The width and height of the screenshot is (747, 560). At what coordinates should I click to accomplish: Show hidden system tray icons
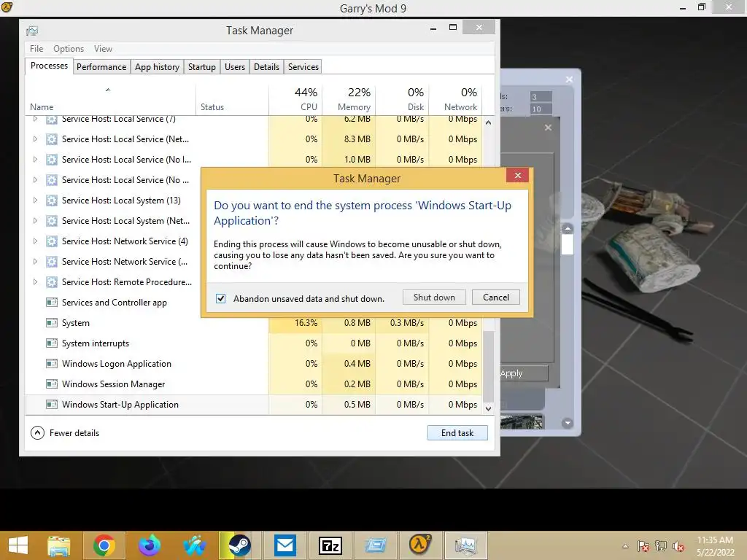tap(625, 546)
